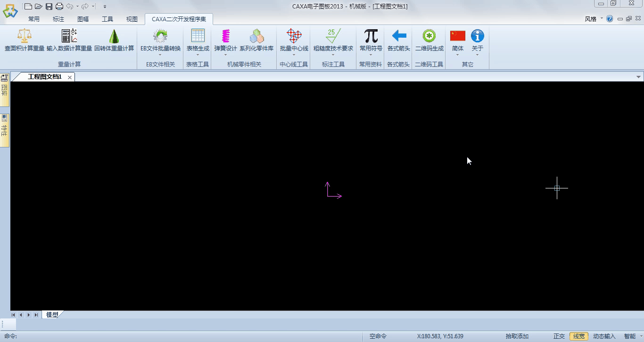Toggle line width (线宽) display in status bar
Viewport: 644px width, 342px height.
pos(578,336)
